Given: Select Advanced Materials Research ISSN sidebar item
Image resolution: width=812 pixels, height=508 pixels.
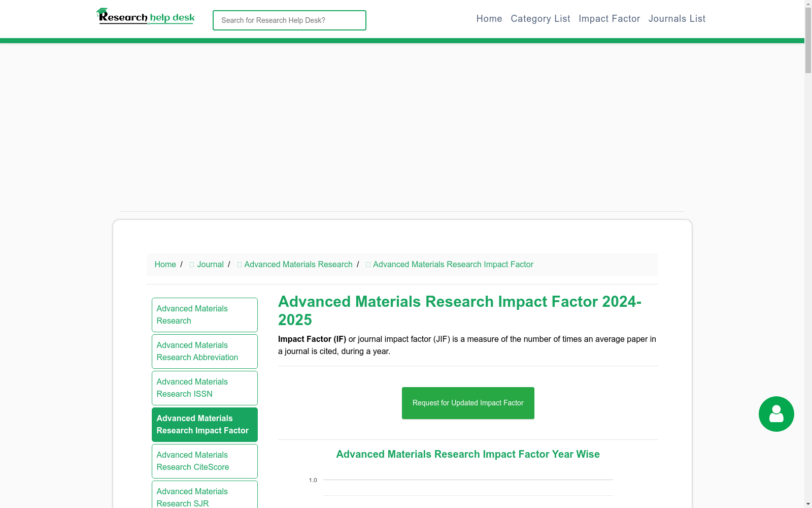Looking at the screenshot, I should click(205, 388).
